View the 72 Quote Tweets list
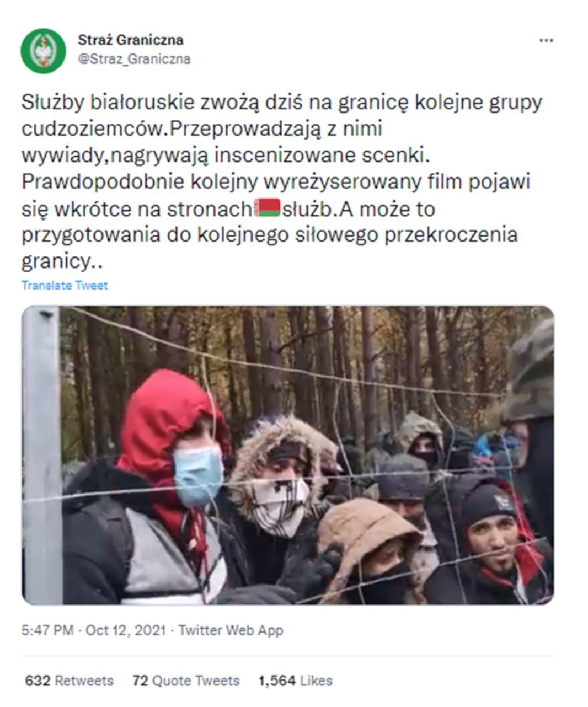 186,681
